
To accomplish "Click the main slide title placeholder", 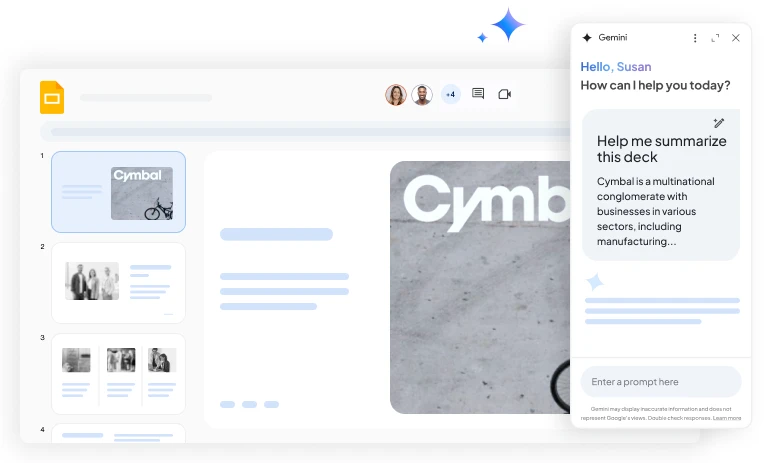I will pos(276,234).
